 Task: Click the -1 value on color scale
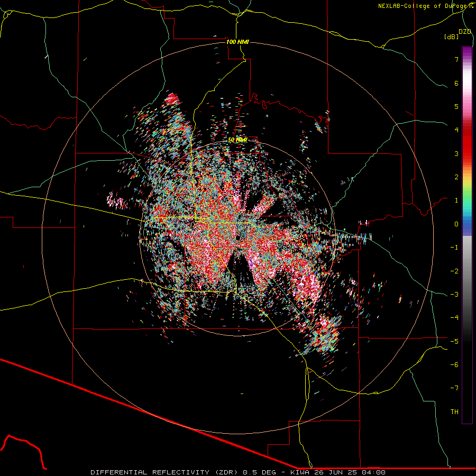coord(454,248)
